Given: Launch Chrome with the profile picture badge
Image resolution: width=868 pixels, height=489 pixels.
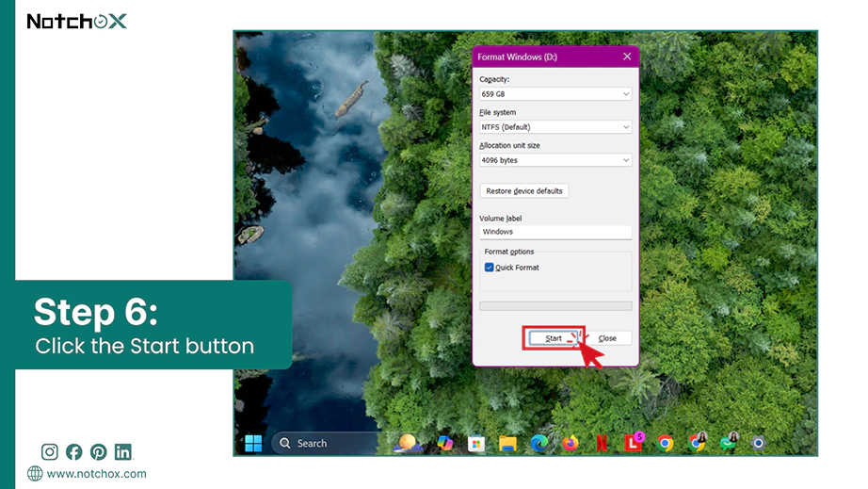Looking at the screenshot, I should pyautogui.click(x=698, y=443).
